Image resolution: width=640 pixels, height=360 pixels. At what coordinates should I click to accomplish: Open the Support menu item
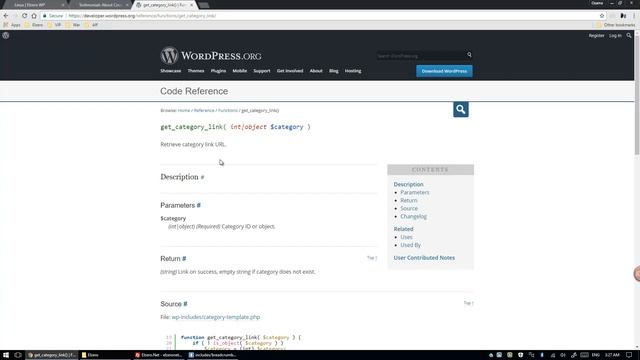tap(262, 71)
